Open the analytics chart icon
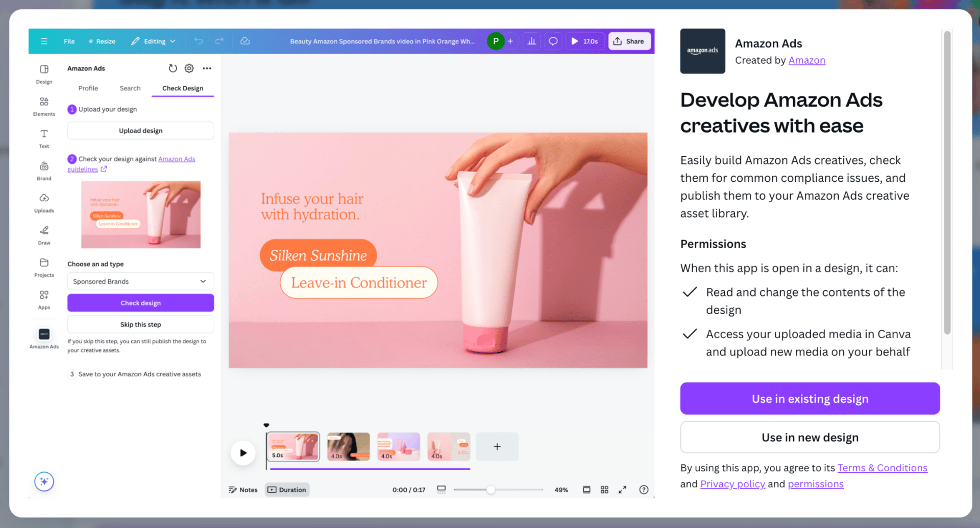The height and width of the screenshot is (528, 980). coord(532,41)
